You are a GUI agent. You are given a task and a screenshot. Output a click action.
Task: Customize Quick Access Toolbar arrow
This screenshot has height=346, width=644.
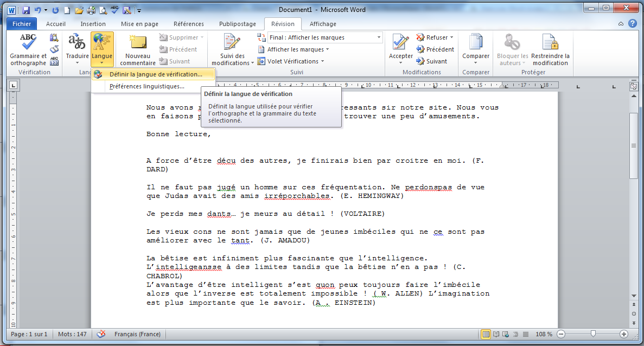139,10
